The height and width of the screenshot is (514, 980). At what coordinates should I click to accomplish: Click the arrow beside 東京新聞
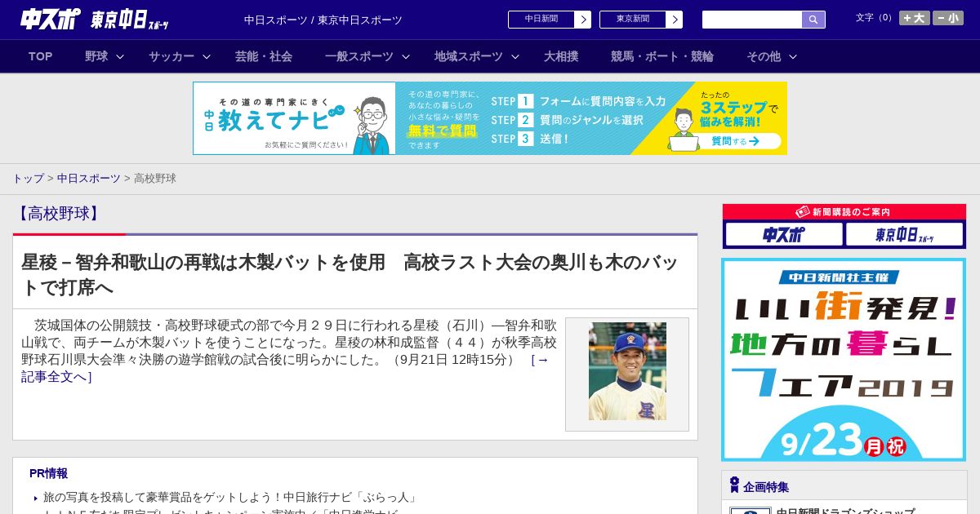point(675,20)
